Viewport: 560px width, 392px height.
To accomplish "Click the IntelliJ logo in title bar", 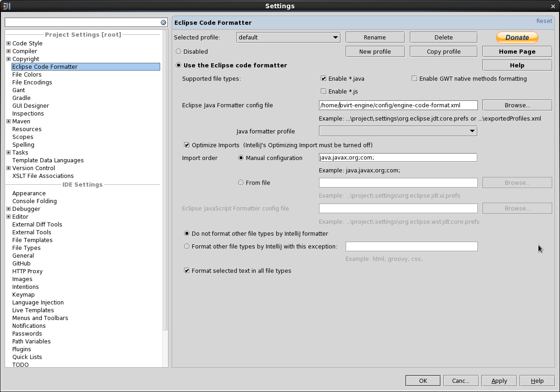I will point(6,6).
